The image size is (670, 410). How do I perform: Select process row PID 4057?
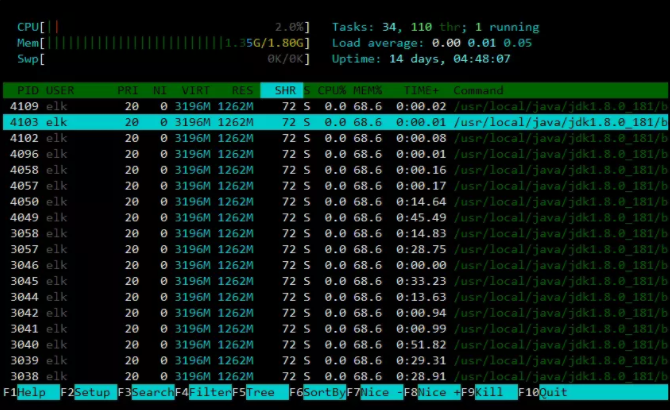point(335,186)
